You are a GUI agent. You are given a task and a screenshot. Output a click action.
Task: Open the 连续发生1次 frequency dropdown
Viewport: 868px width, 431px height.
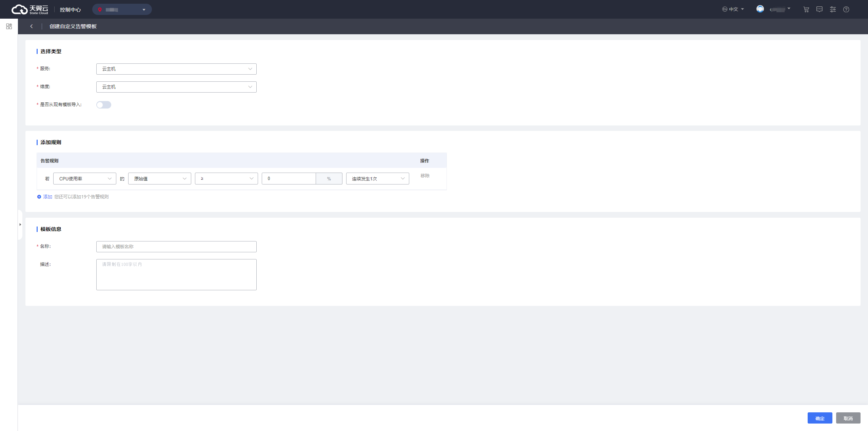tap(378, 179)
